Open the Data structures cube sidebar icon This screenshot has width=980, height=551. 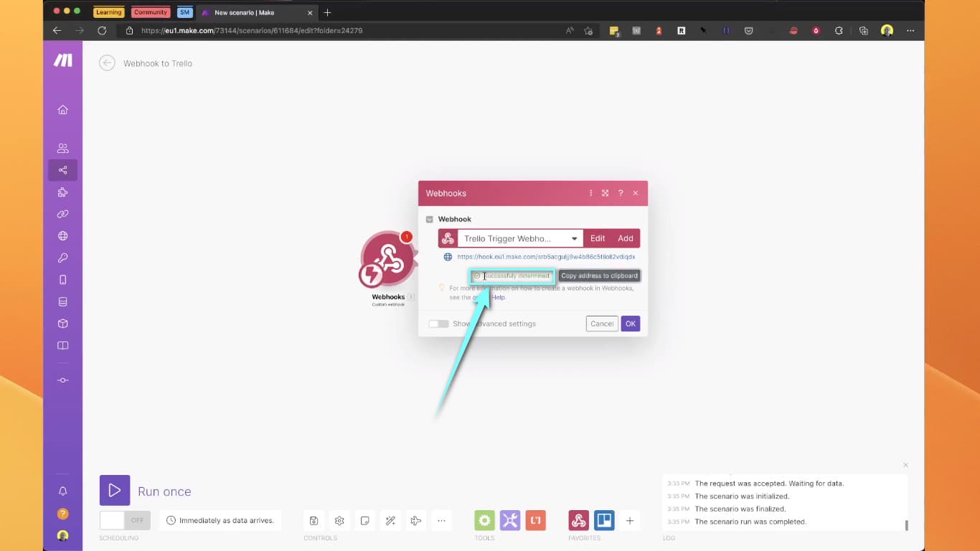[63, 324]
